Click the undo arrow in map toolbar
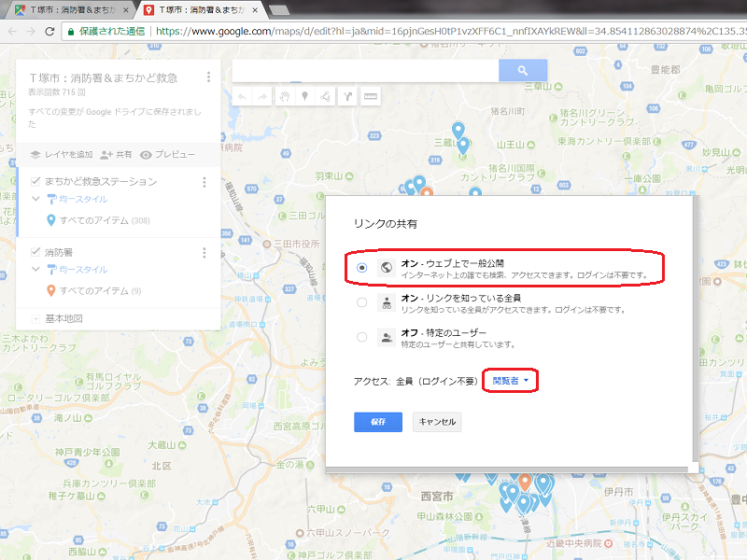 coord(242,97)
